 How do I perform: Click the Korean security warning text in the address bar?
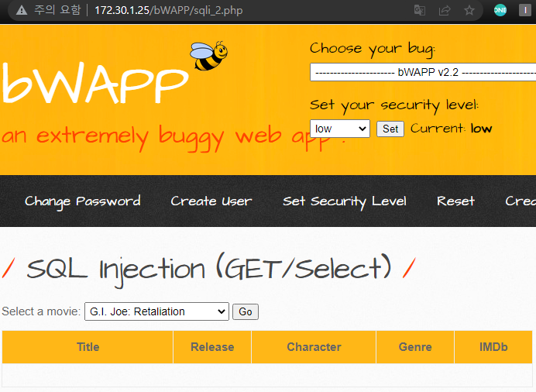tap(57, 10)
